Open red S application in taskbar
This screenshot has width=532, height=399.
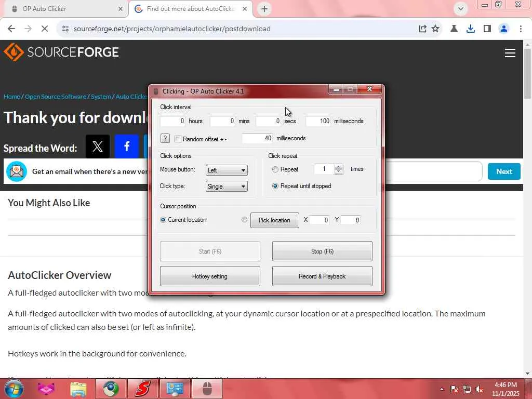pos(143,389)
